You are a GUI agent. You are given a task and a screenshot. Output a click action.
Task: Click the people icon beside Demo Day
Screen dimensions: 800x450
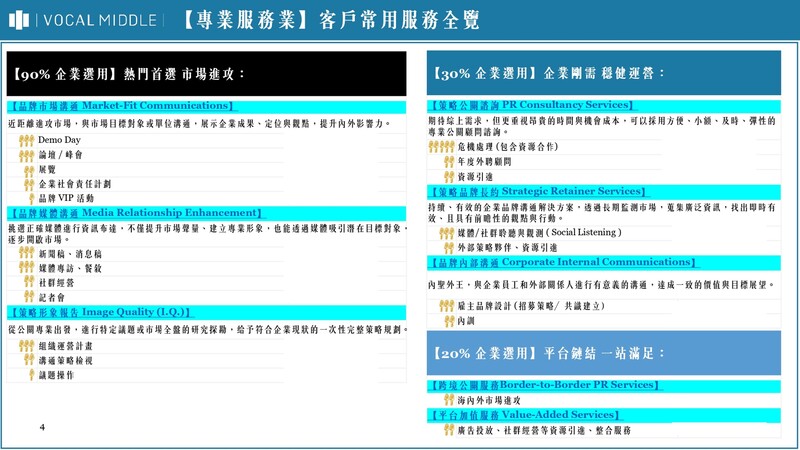tap(27, 141)
